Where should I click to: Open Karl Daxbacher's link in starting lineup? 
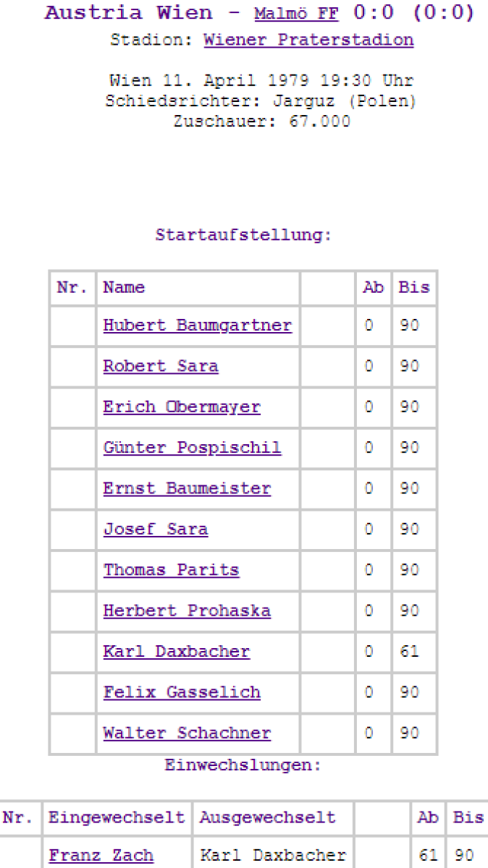176,651
